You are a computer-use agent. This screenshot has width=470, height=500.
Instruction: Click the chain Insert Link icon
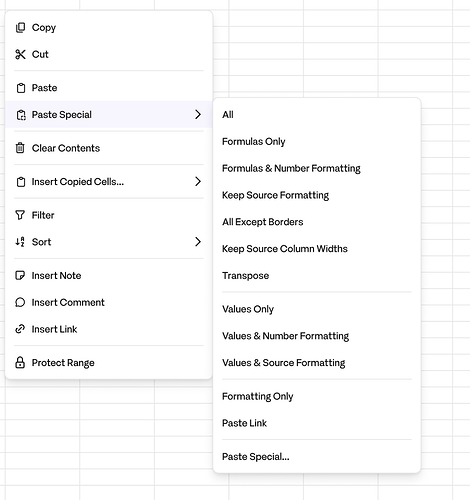(20, 329)
